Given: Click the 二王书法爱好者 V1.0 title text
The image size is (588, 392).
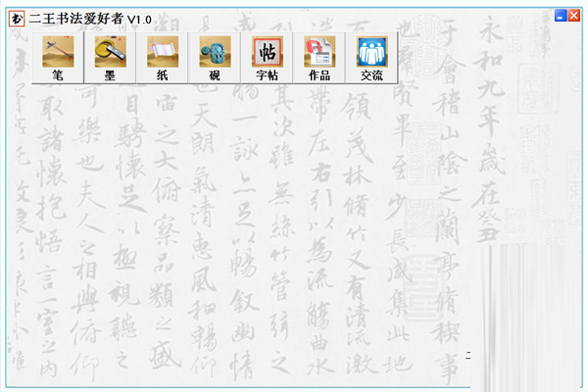Looking at the screenshot, I should click(x=90, y=19).
